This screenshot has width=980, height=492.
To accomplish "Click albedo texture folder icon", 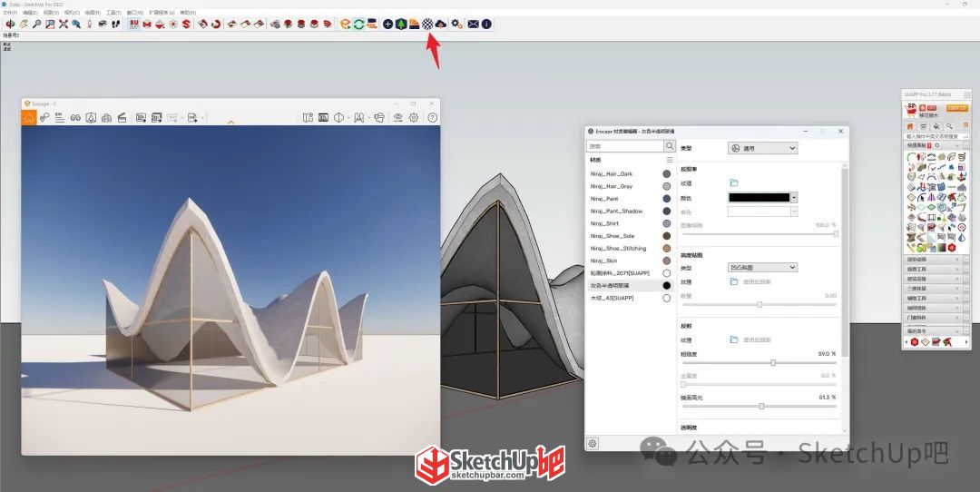I will [x=734, y=183].
